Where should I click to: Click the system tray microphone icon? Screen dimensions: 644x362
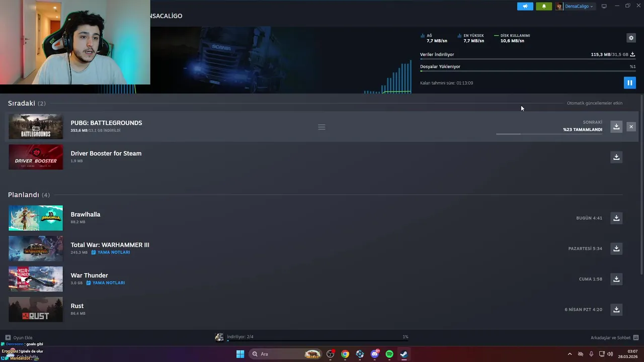pos(591,354)
